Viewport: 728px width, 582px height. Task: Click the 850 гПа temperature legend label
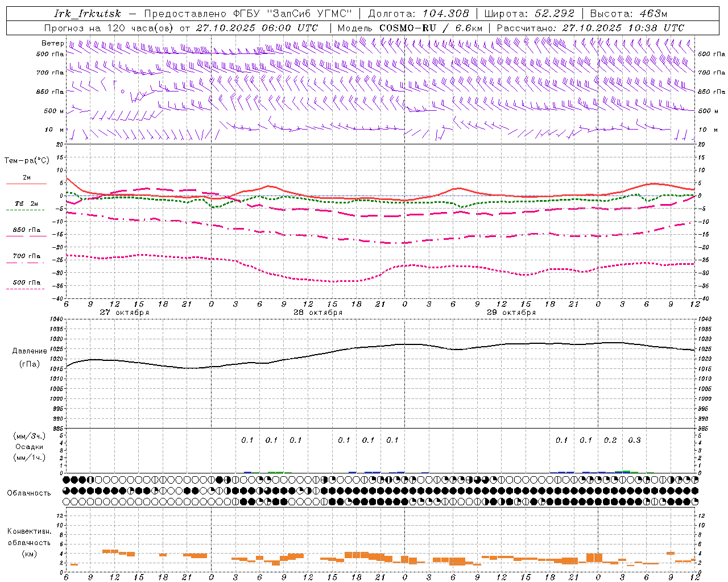[27, 230]
